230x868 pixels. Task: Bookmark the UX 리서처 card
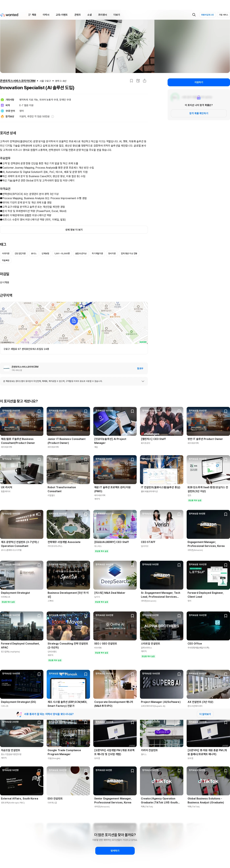click(39, 460)
